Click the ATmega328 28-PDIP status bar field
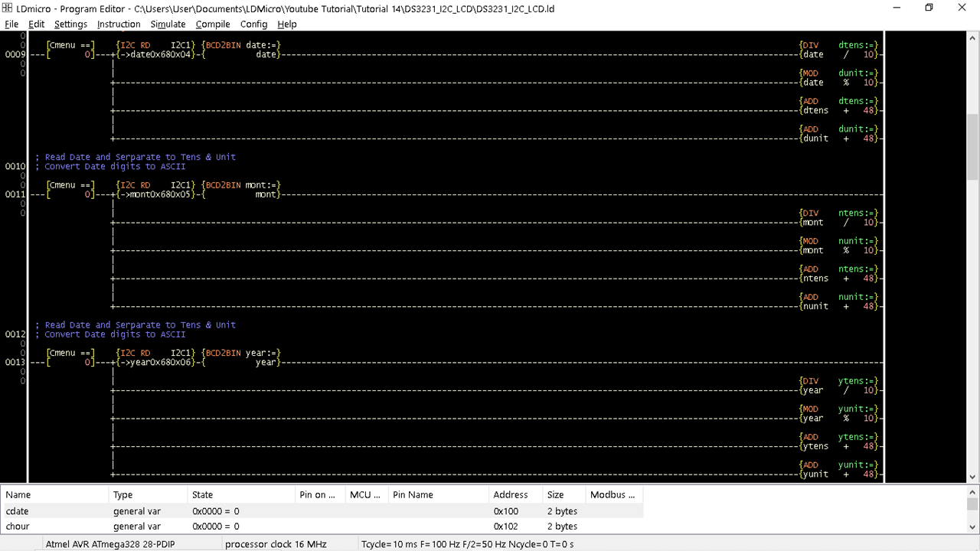The width and height of the screenshot is (980, 551). [110, 543]
